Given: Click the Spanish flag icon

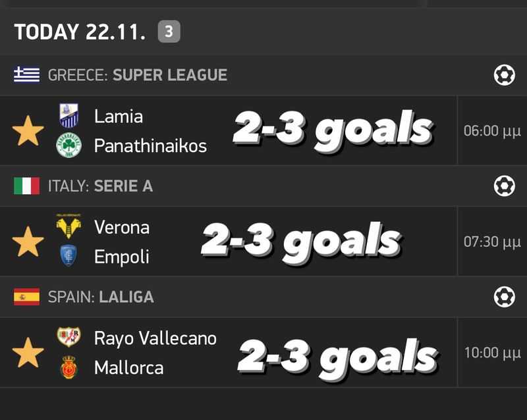Looking at the screenshot, I should pos(26,297).
